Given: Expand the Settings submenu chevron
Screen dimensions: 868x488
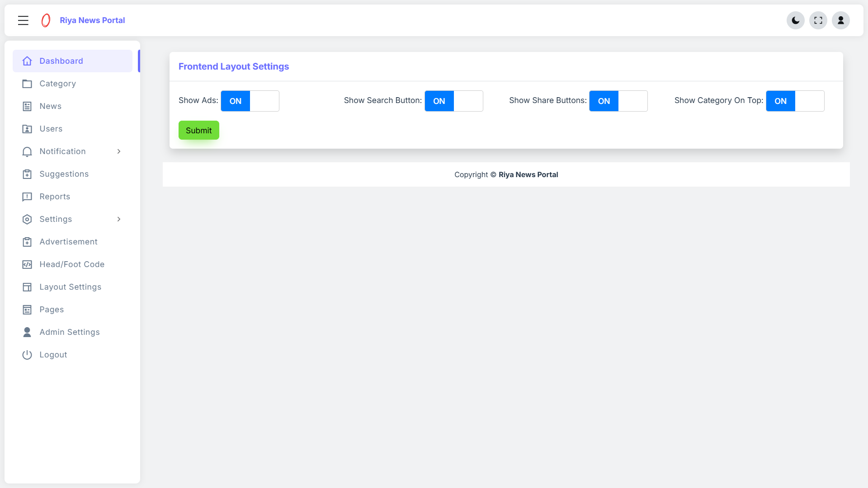Looking at the screenshot, I should tap(119, 219).
